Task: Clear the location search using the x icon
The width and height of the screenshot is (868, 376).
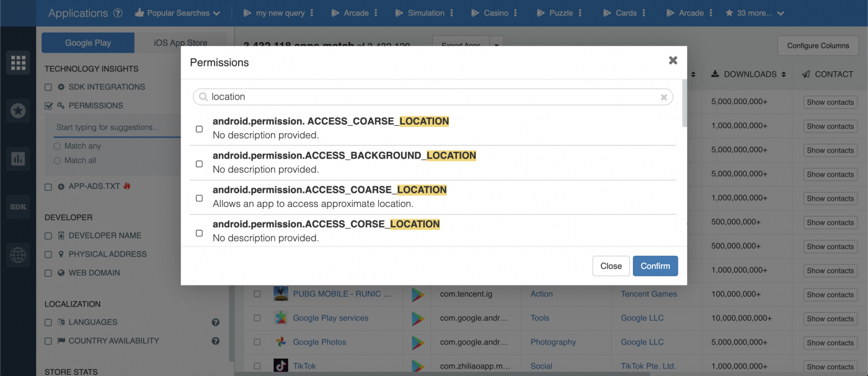Action: pos(663,97)
